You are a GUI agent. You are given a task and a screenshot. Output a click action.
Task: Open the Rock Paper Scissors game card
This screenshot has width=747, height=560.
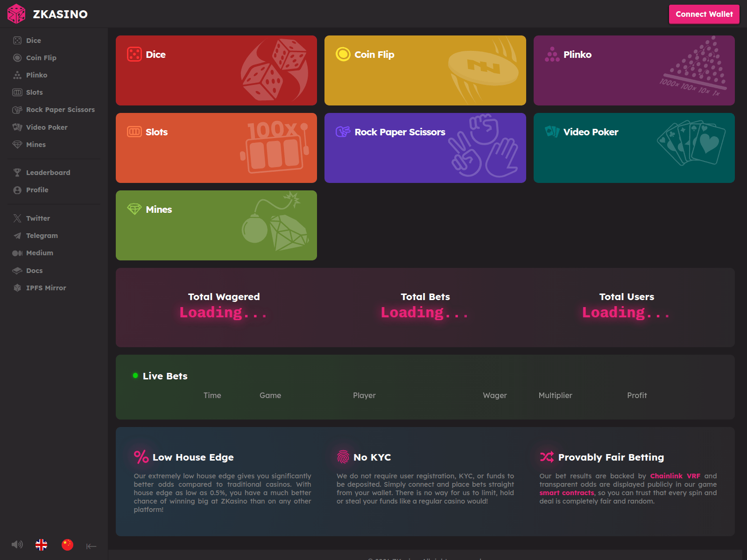click(x=425, y=148)
